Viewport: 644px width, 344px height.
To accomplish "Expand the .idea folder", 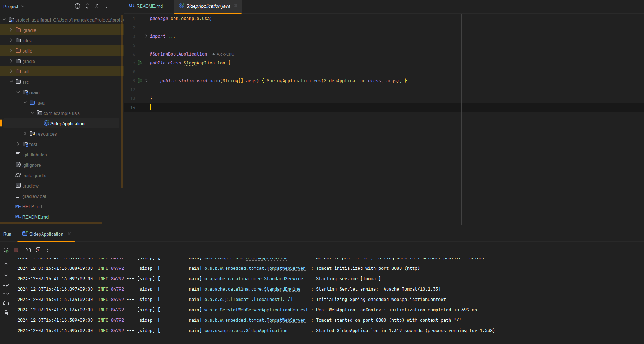I will (11, 40).
